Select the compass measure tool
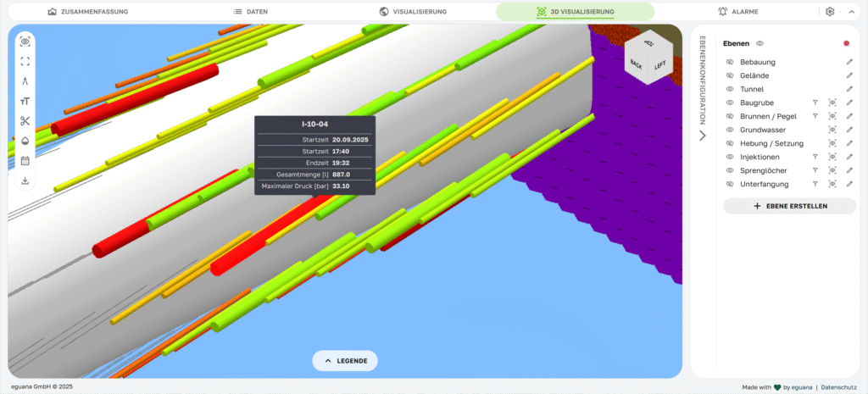Viewport: 868px width, 394px height. click(x=25, y=81)
